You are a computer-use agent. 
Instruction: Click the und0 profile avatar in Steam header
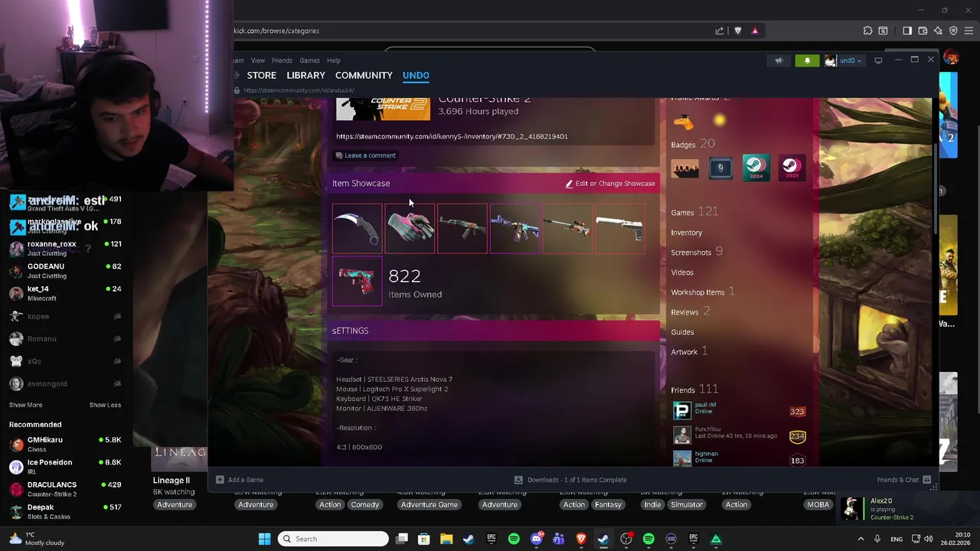click(831, 60)
